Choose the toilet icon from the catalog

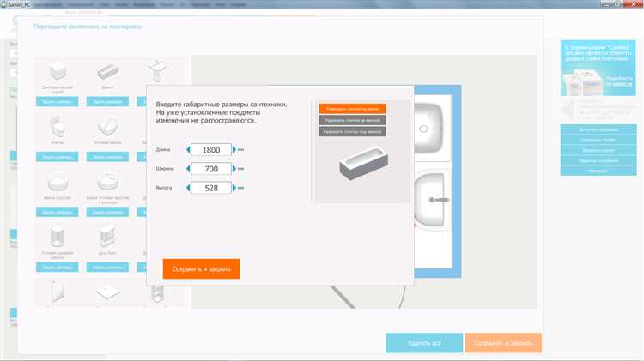point(58,128)
